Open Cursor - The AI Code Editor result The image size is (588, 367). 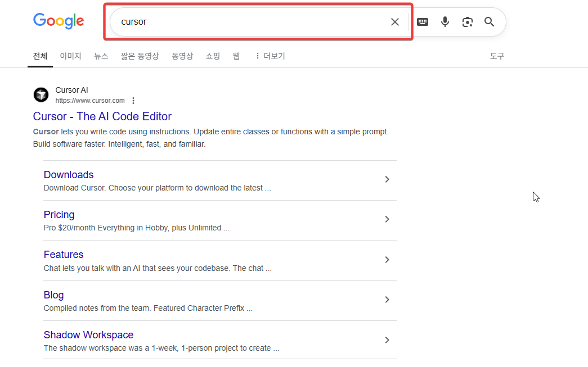click(x=102, y=116)
